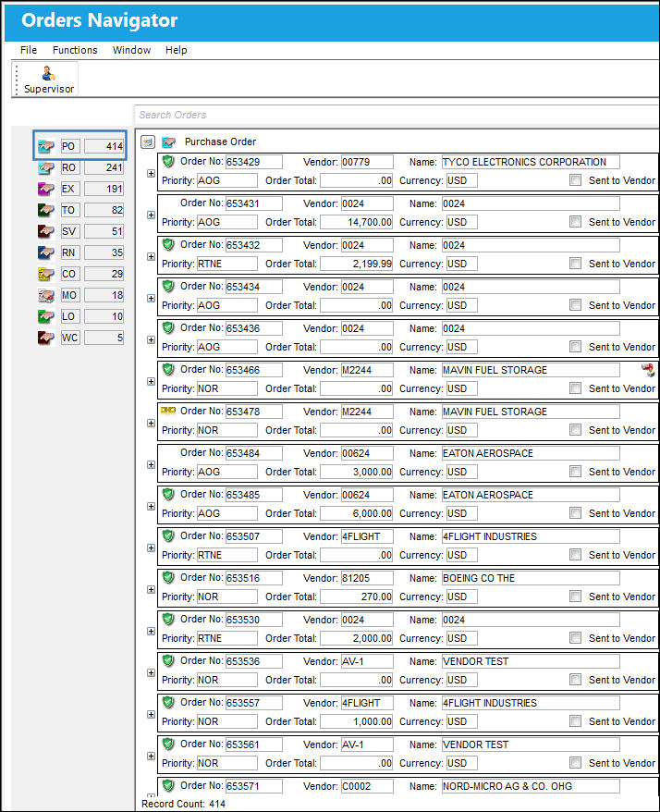Click the Vendor field showing 81205
This screenshot has width=660, height=812.
pyautogui.click(x=367, y=578)
